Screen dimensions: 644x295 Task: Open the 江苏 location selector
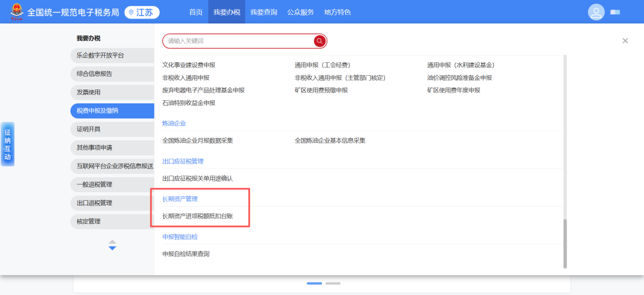[142, 13]
